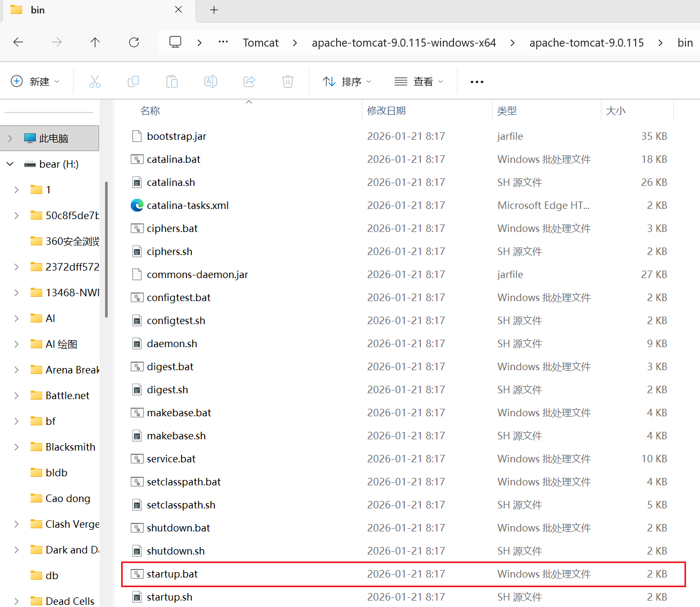Click the Battle.net folder icon in sidebar
700x607 pixels.
click(36, 395)
